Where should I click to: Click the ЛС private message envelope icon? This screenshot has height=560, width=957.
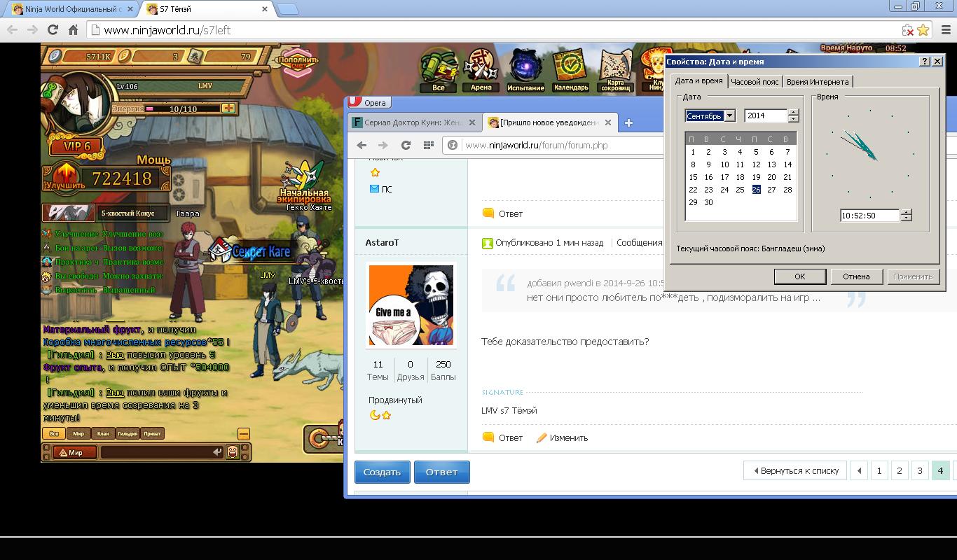374,189
